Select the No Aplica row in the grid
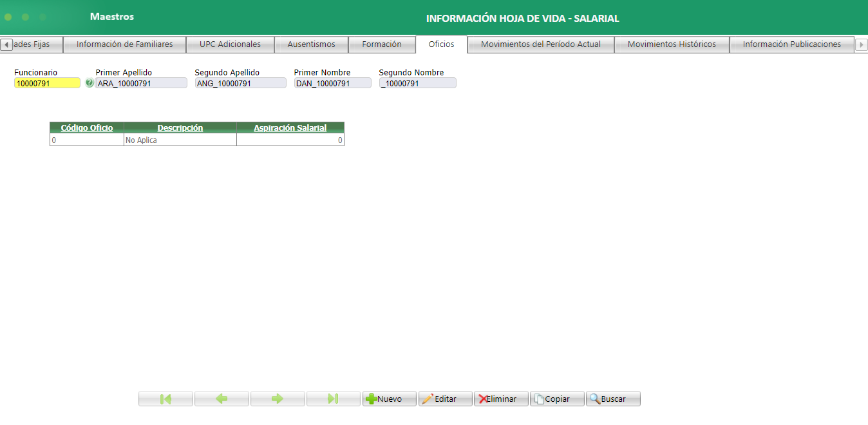Screen dimensions: 868x425 [x=180, y=139]
